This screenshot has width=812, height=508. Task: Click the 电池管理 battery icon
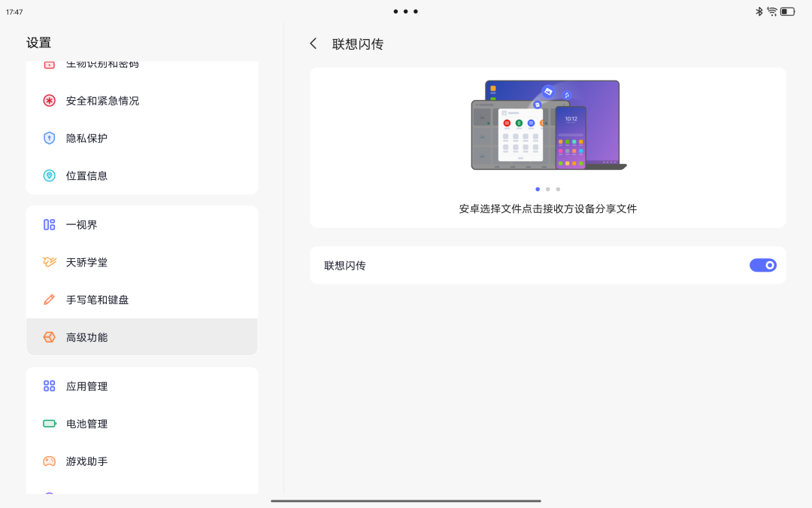50,424
